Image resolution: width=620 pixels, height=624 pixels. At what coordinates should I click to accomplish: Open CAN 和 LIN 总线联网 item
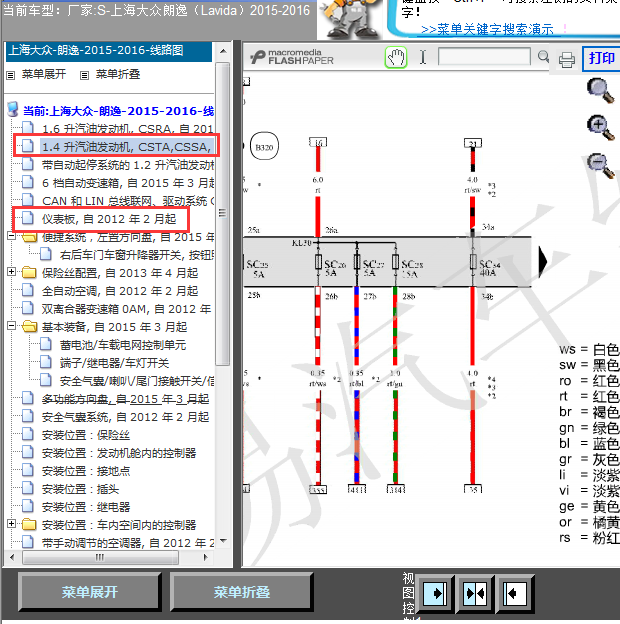(128, 201)
